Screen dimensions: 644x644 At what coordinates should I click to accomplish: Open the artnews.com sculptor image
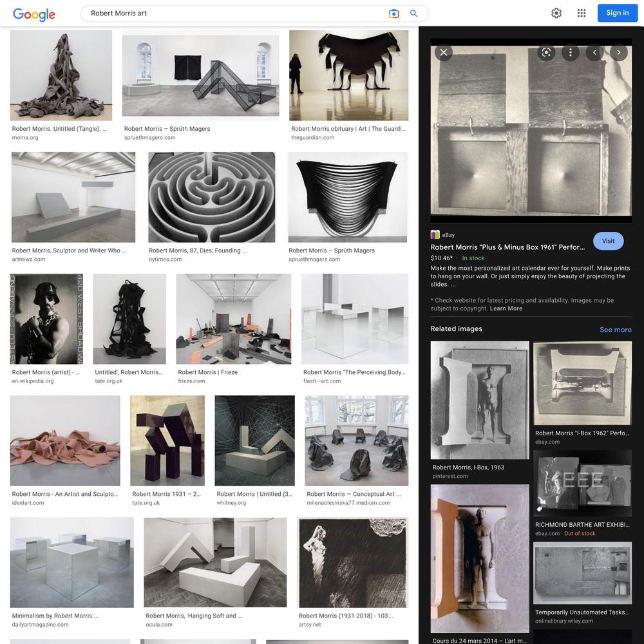point(73,197)
